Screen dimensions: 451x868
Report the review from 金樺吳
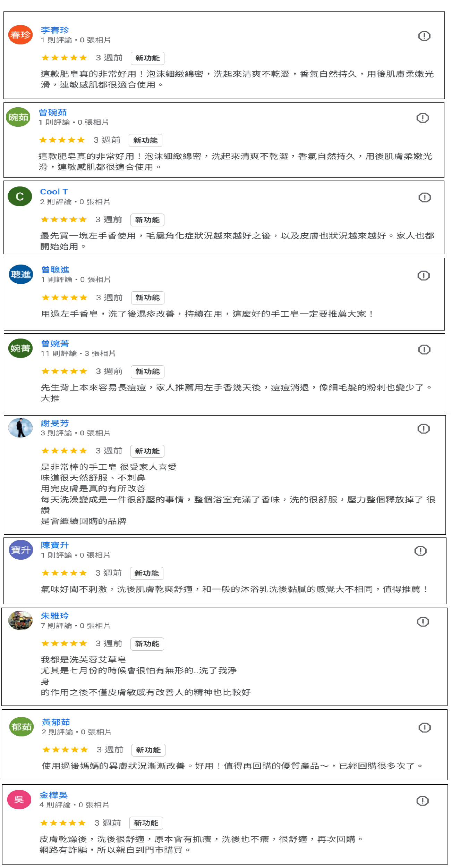tap(422, 801)
